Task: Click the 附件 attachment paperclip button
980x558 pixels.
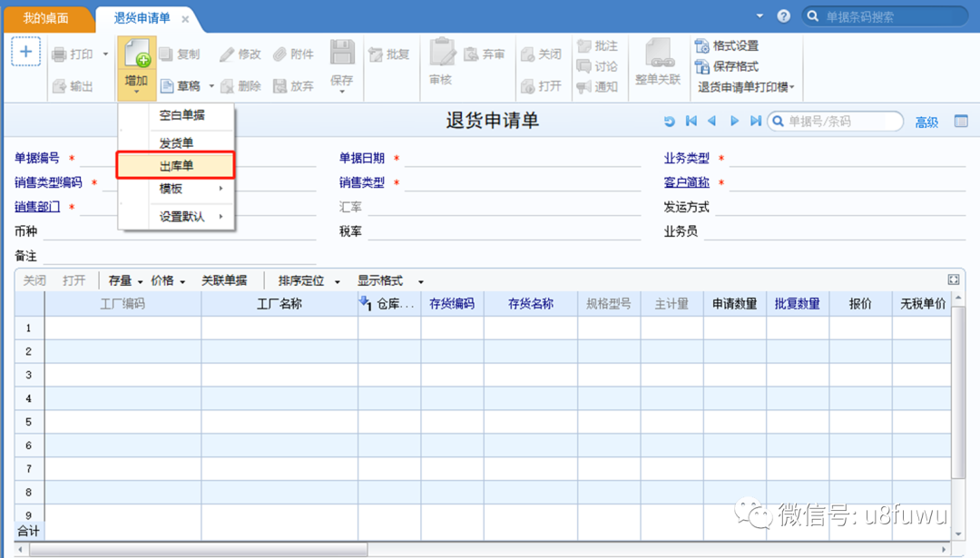Action: pos(294,54)
